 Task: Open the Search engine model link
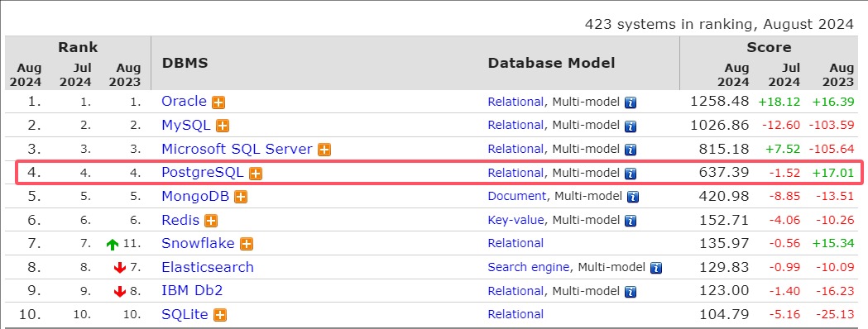[x=529, y=267]
